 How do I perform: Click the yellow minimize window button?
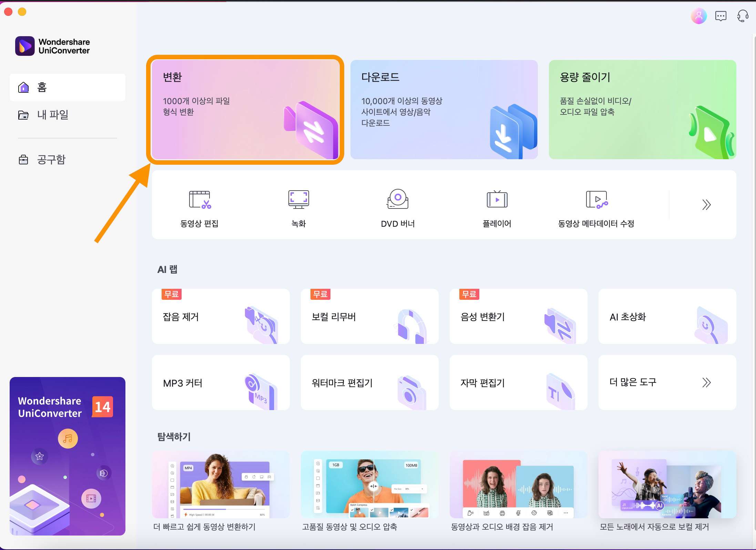coord(22,12)
